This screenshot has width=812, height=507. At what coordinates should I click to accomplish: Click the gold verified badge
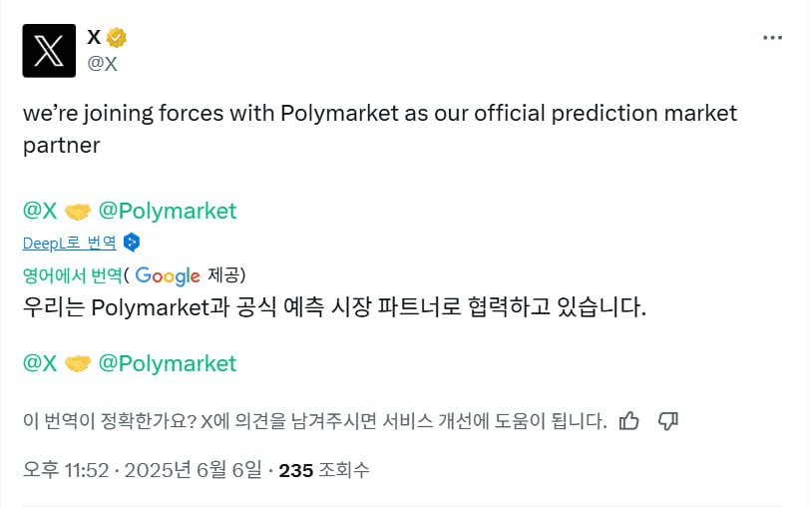[x=117, y=38]
